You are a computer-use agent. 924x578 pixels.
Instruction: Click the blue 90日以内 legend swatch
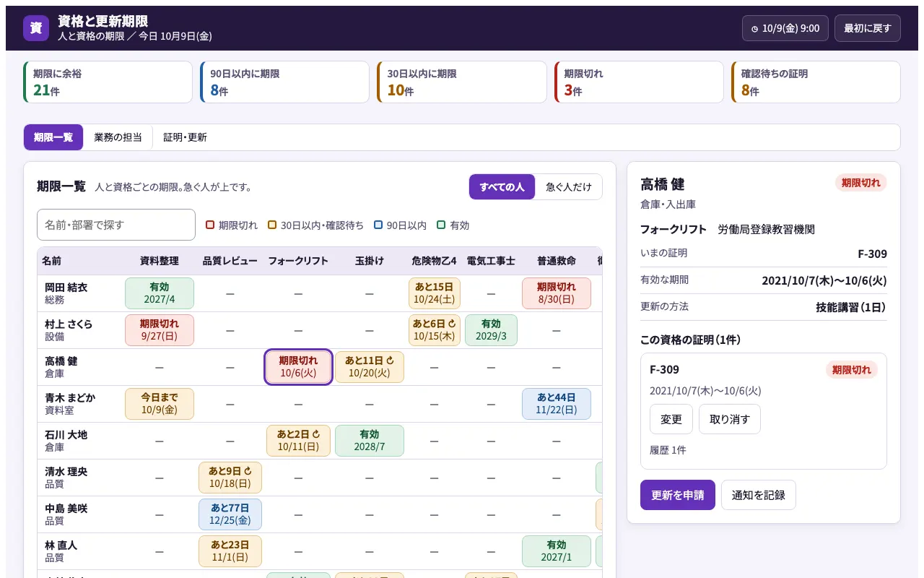coord(378,225)
